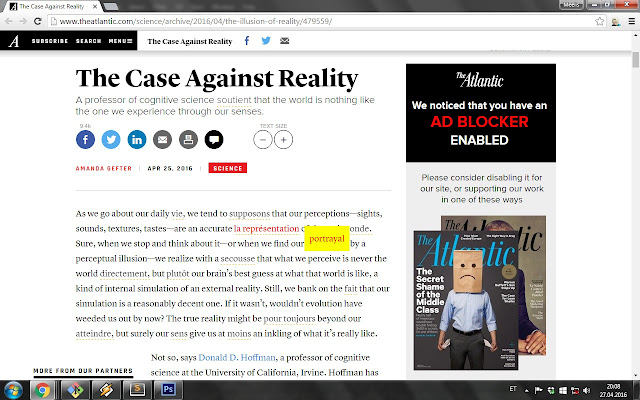Email article via top navigation envelope icon

[284, 40]
